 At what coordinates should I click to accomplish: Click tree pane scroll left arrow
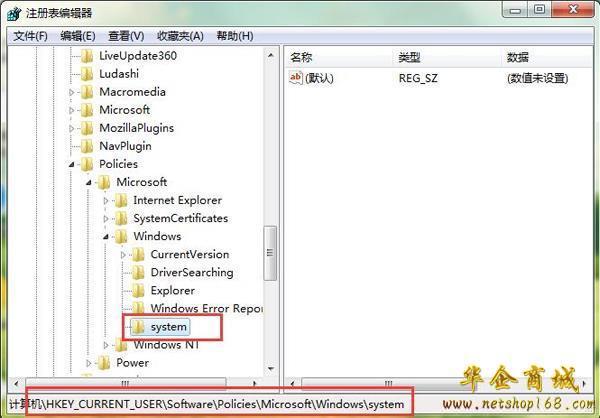click(x=16, y=383)
